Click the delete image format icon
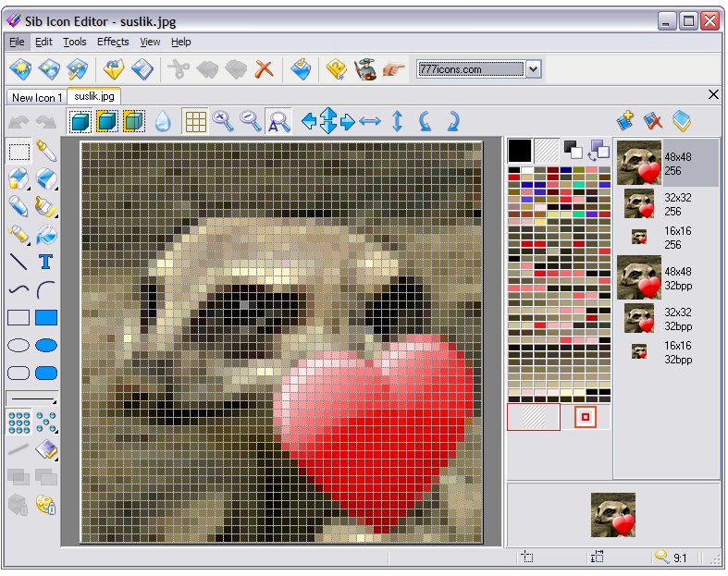 click(x=653, y=122)
